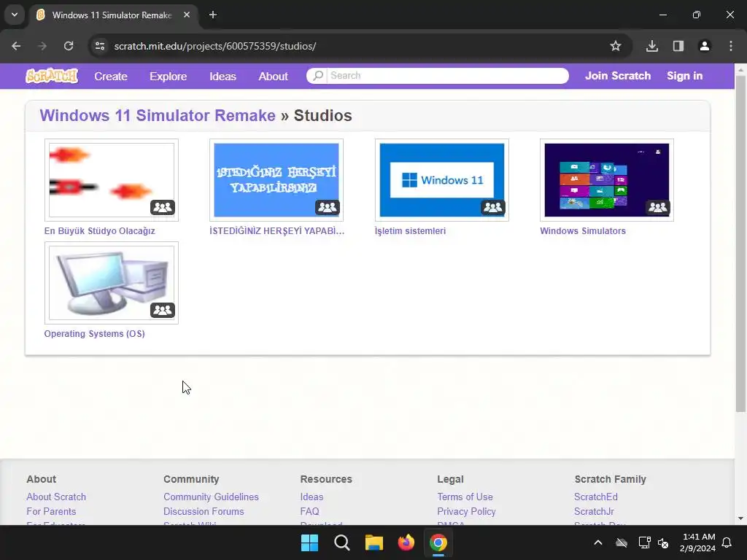Open Chrome downloads icon
This screenshot has width=747, height=560.
[651, 46]
